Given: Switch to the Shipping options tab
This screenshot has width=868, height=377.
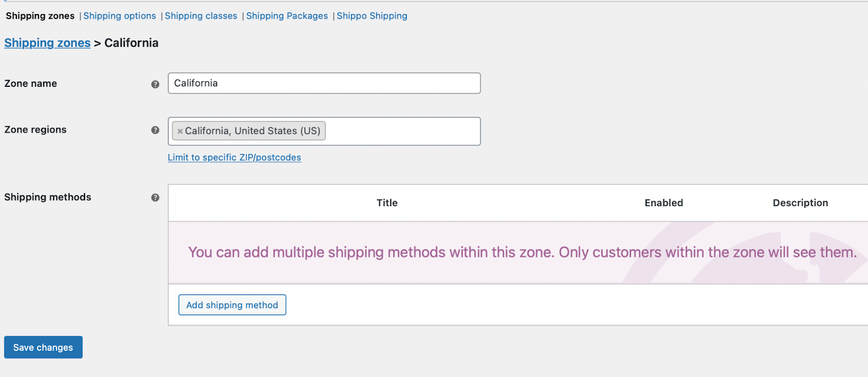Looking at the screenshot, I should coord(119,16).
